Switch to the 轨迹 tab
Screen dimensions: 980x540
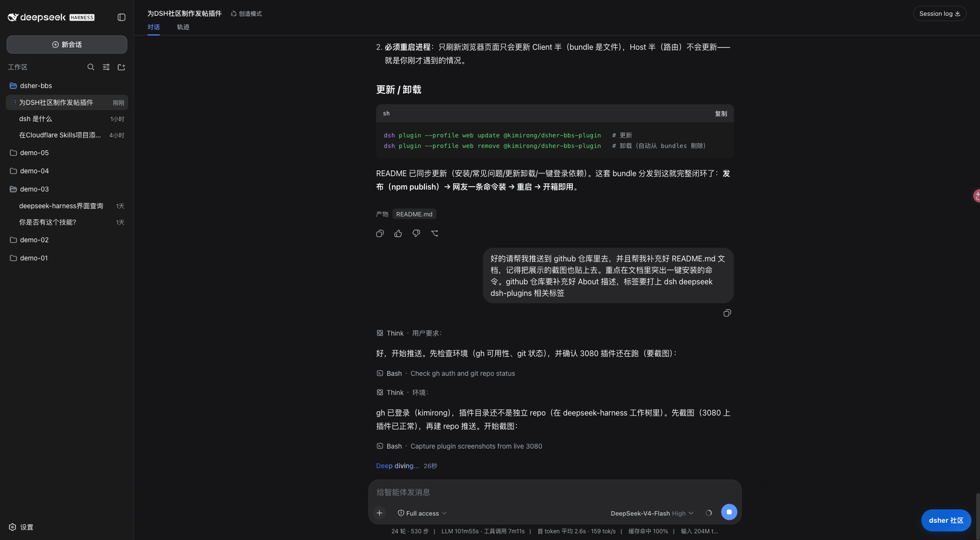[183, 27]
